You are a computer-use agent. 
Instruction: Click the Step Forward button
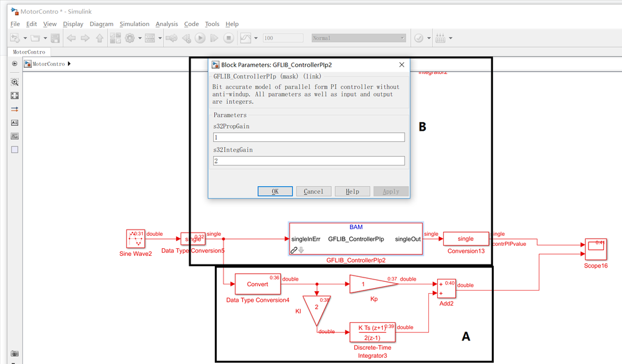point(214,38)
